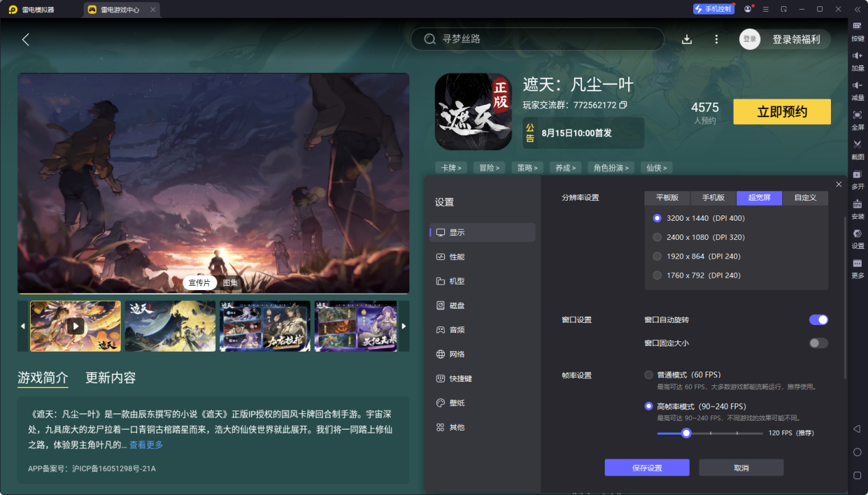
Task: Open the 角色扮演 > category tag
Action: [x=611, y=167]
